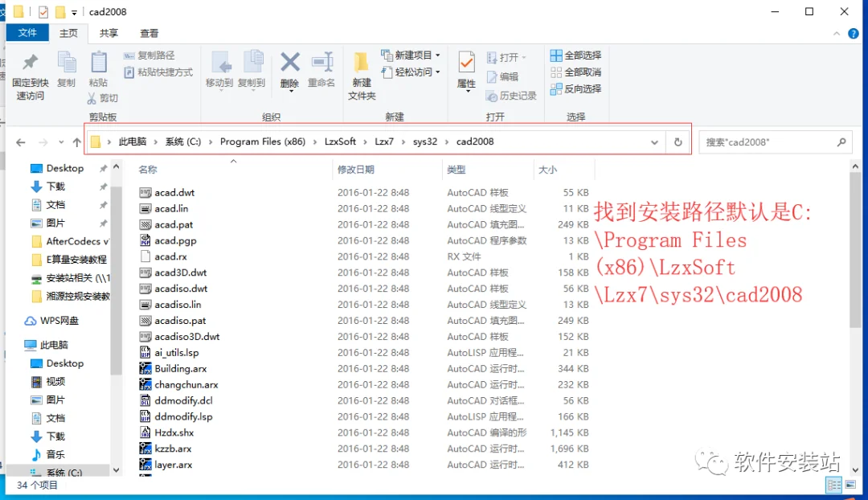Sort by 类型 column header
This screenshot has width=868, height=500.
457,170
